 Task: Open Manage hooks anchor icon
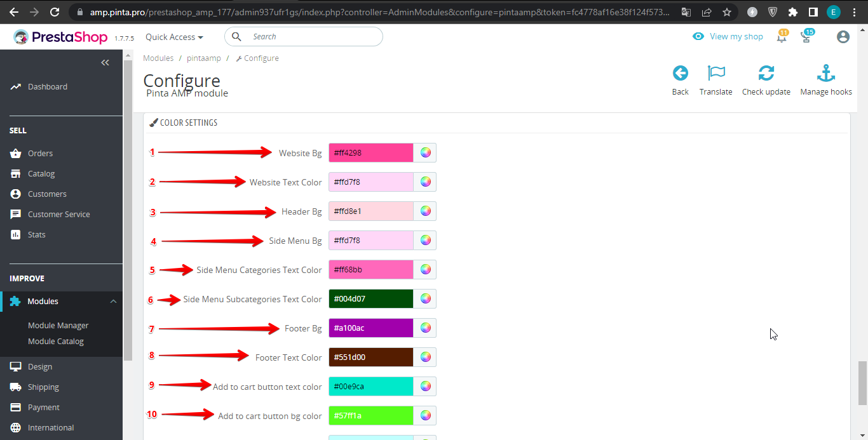coord(825,74)
